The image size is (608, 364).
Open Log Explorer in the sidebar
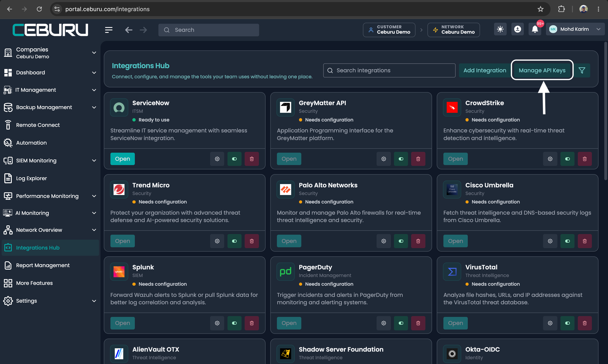tap(50, 178)
